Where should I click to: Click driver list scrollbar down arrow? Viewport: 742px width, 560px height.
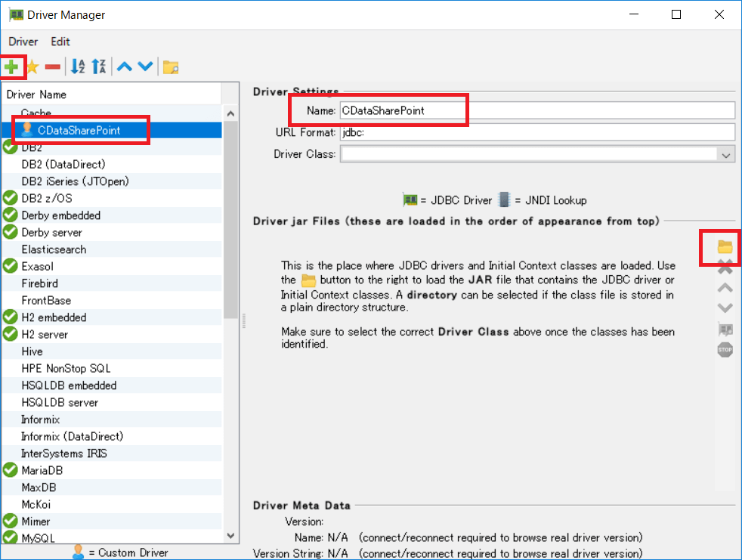[x=230, y=536]
